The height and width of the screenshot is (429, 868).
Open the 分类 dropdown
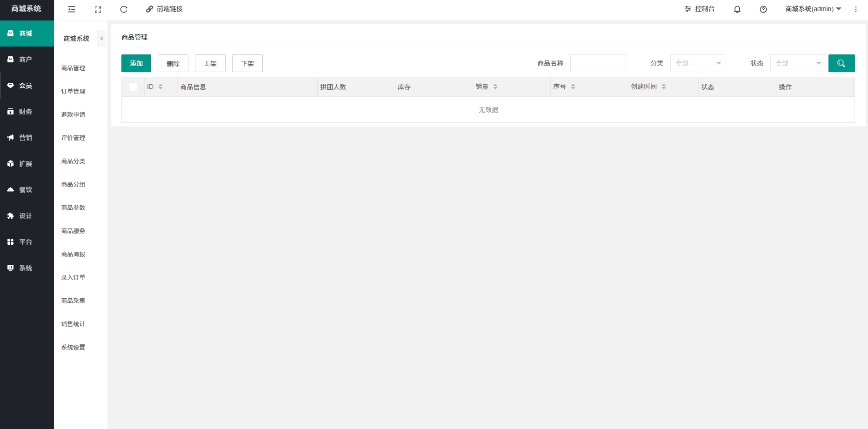(x=698, y=63)
